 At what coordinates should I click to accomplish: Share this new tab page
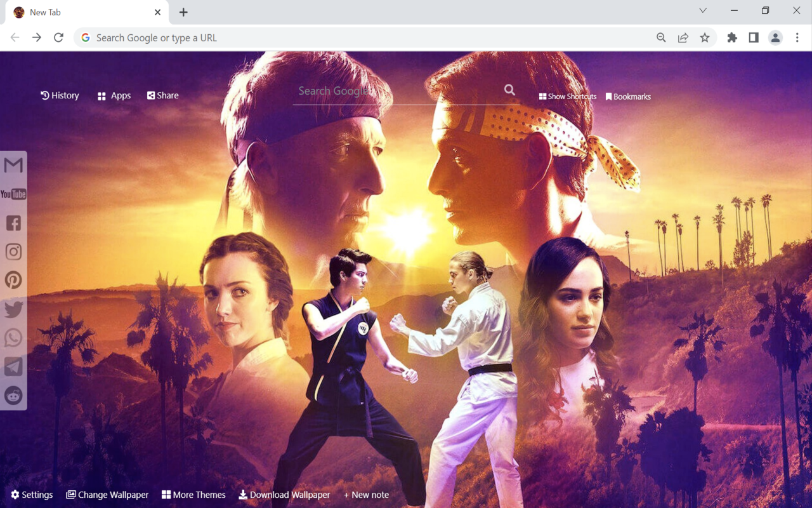(163, 95)
